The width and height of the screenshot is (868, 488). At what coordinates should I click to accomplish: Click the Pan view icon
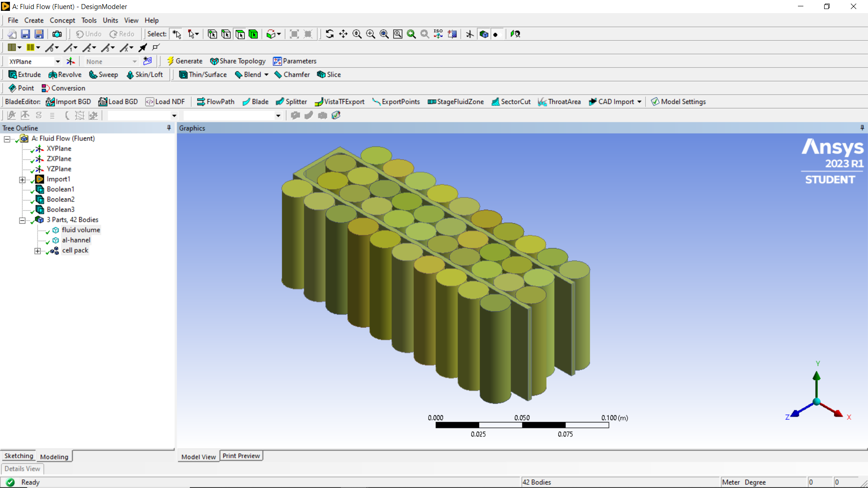[x=343, y=34]
